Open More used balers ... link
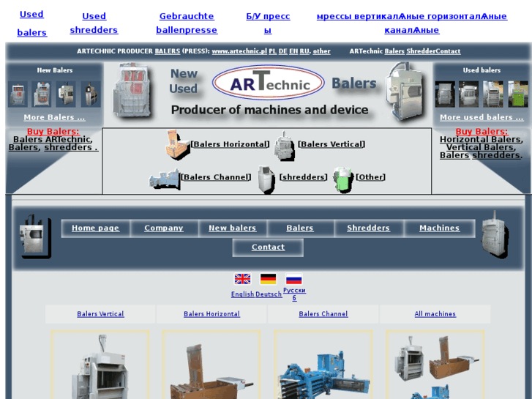 point(482,117)
